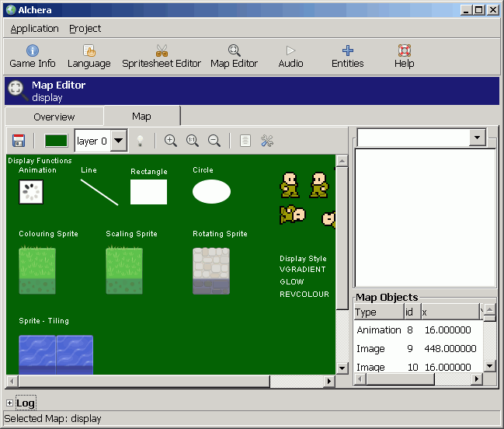The image size is (504, 429).
Task: Reset zoom with the 1:1 magnifier icon
Action: click(193, 141)
